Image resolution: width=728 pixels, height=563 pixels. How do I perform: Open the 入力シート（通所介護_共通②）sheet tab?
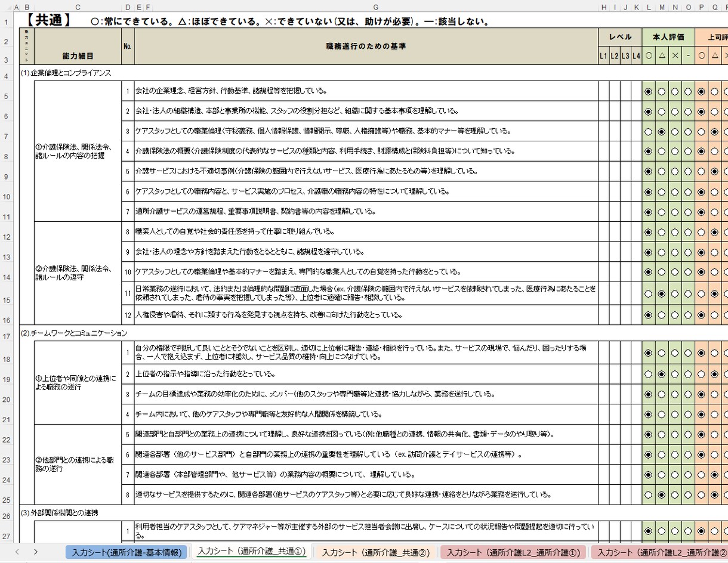[x=376, y=552]
